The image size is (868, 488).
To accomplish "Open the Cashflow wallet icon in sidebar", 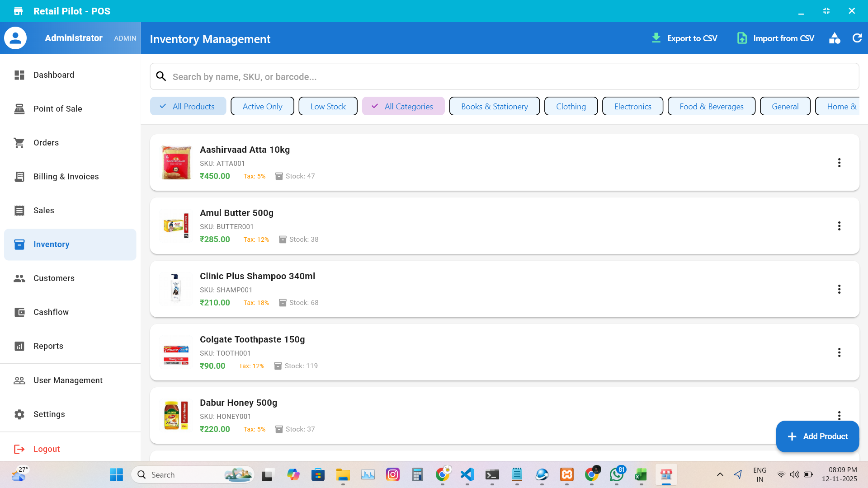I will (19, 312).
